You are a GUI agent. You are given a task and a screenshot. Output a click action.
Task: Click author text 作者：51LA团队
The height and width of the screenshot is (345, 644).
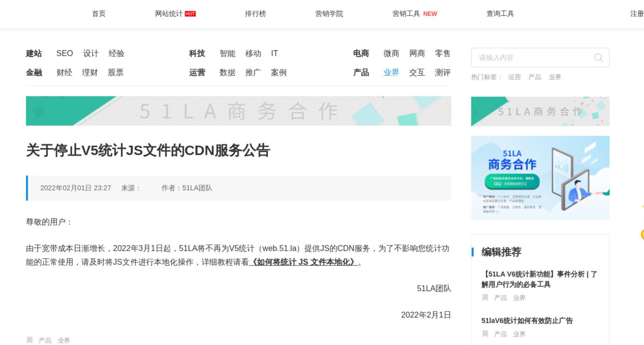coord(187,188)
